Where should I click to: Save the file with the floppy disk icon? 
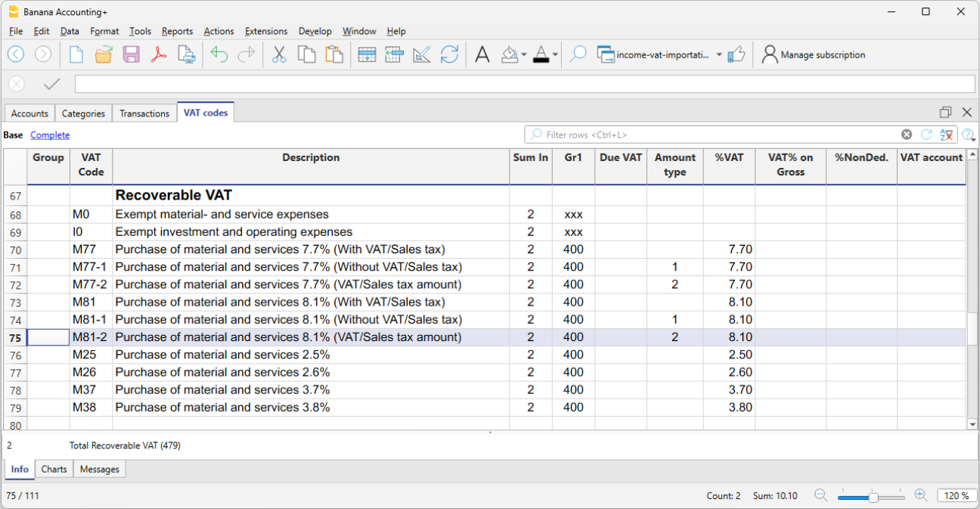[x=131, y=54]
